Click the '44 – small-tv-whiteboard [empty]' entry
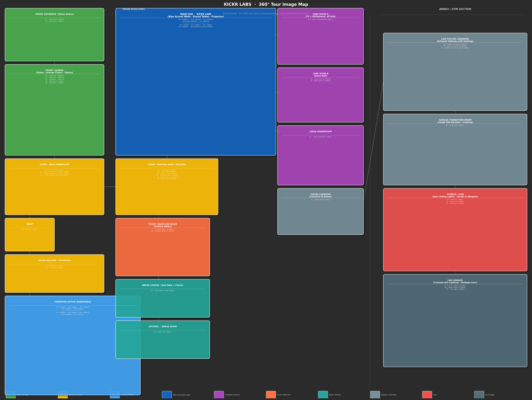Viewport: 532px width, 400px height. click(321, 19)
